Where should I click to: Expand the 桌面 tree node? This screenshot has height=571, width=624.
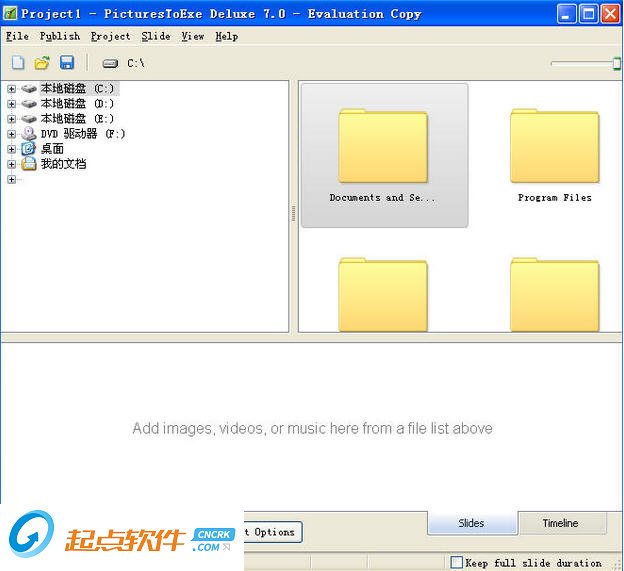[x=12, y=149]
